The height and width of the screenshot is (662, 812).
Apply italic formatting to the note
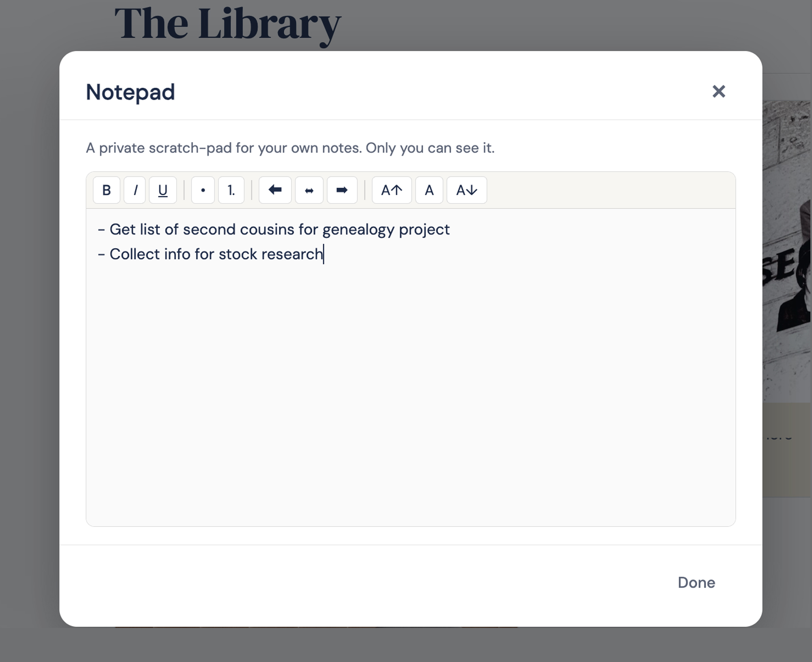(x=135, y=190)
